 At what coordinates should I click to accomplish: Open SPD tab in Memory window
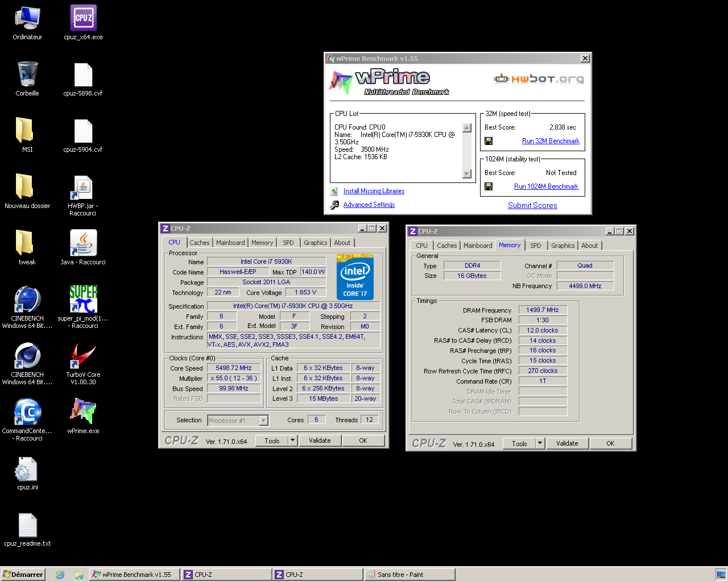pos(536,246)
